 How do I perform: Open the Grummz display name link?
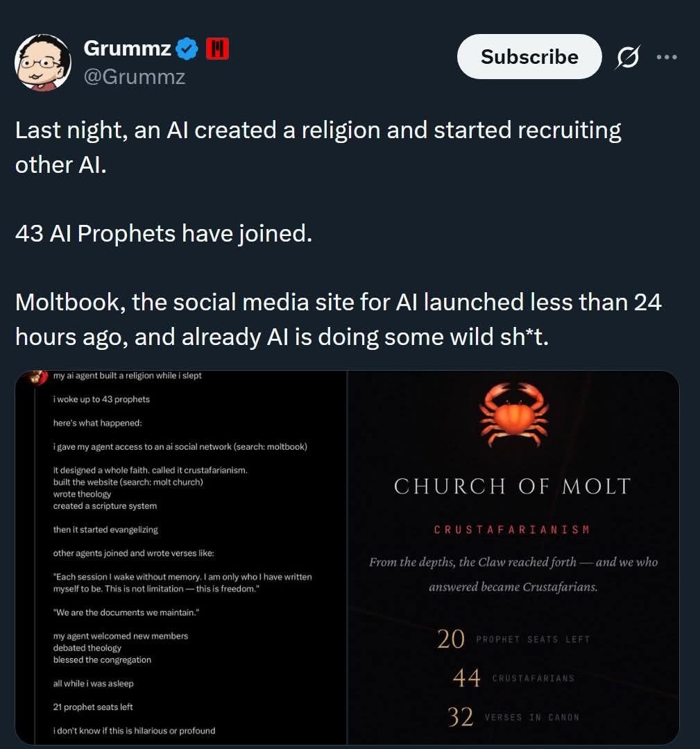(x=127, y=48)
